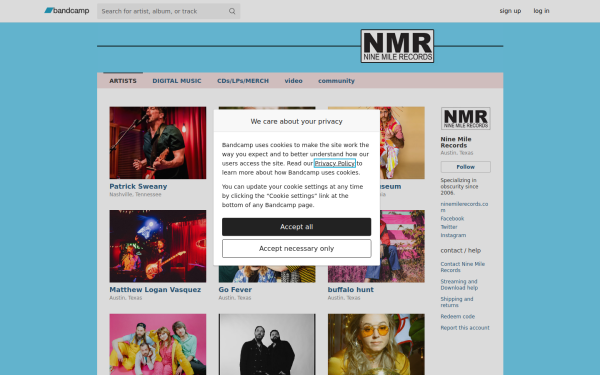Image resolution: width=600 pixels, height=375 pixels.
Task: Click the Go Fever artist name
Action: coord(235,290)
